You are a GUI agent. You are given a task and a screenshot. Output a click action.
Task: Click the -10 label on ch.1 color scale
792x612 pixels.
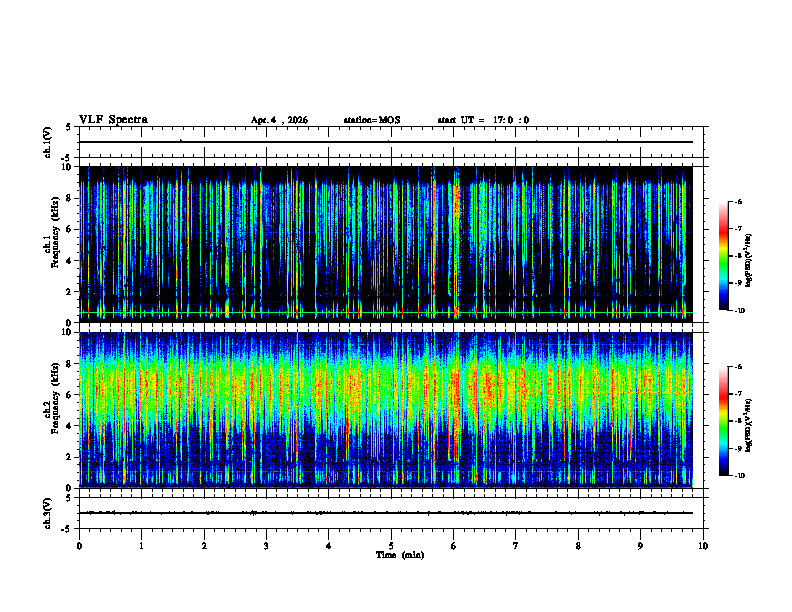pyautogui.click(x=740, y=311)
